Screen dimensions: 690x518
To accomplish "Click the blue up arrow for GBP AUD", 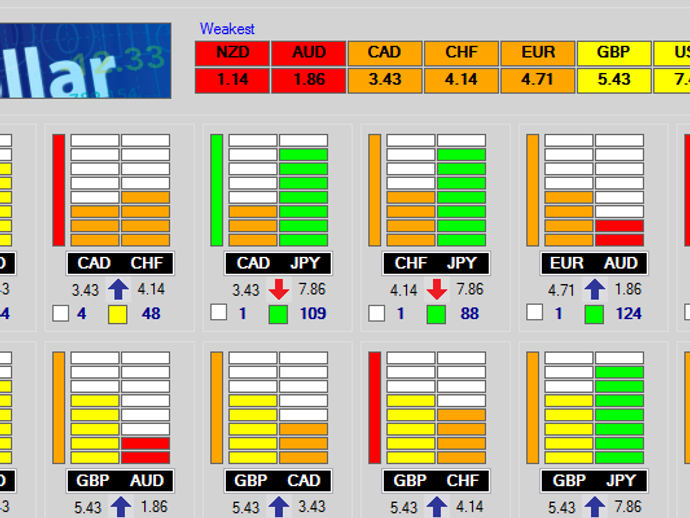I will pos(121,507).
